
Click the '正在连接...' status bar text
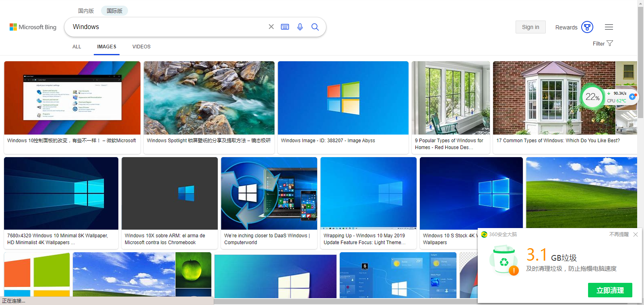point(13,301)
